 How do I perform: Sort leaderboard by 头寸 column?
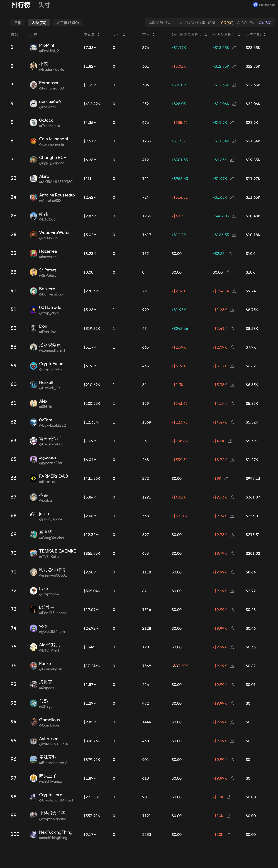[x=124, y=35]
